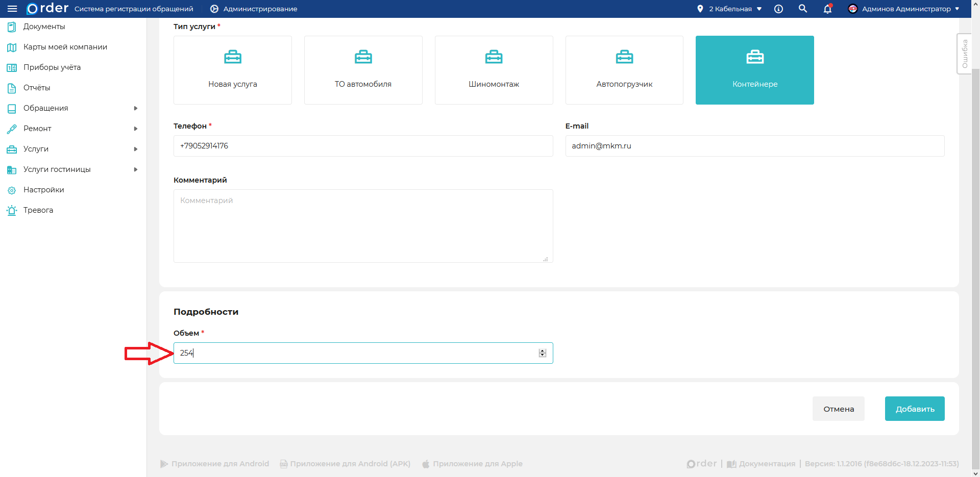Open the Администрирование menu

coord(254,9)
